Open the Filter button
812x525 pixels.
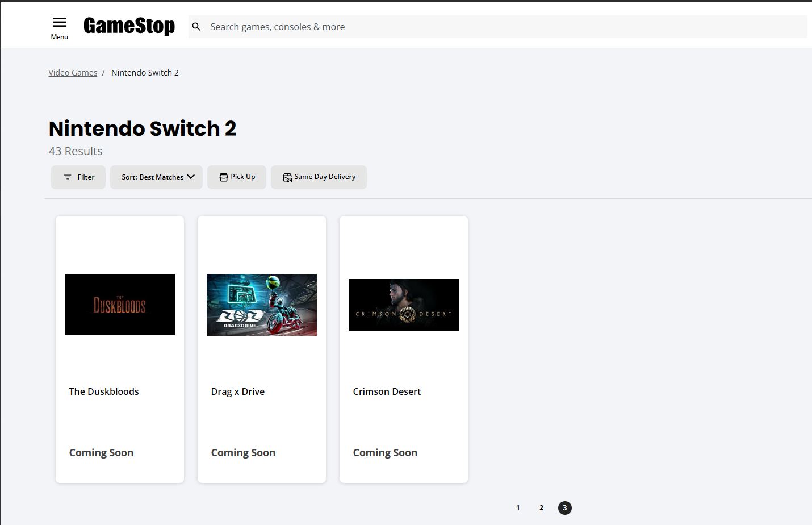[x=78, y=177]
